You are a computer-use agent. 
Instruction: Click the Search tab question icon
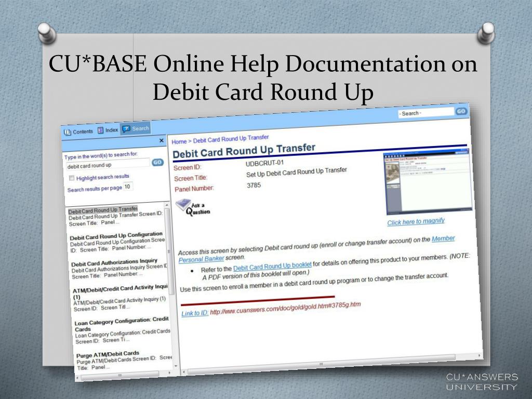pyautogui.click(x=126, y=129)
